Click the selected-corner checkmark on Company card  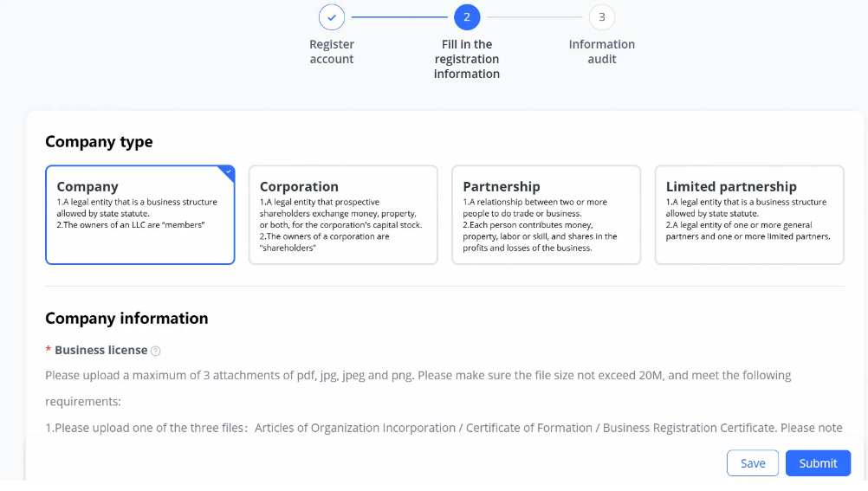pyautogui.click(x=229, y=171)
